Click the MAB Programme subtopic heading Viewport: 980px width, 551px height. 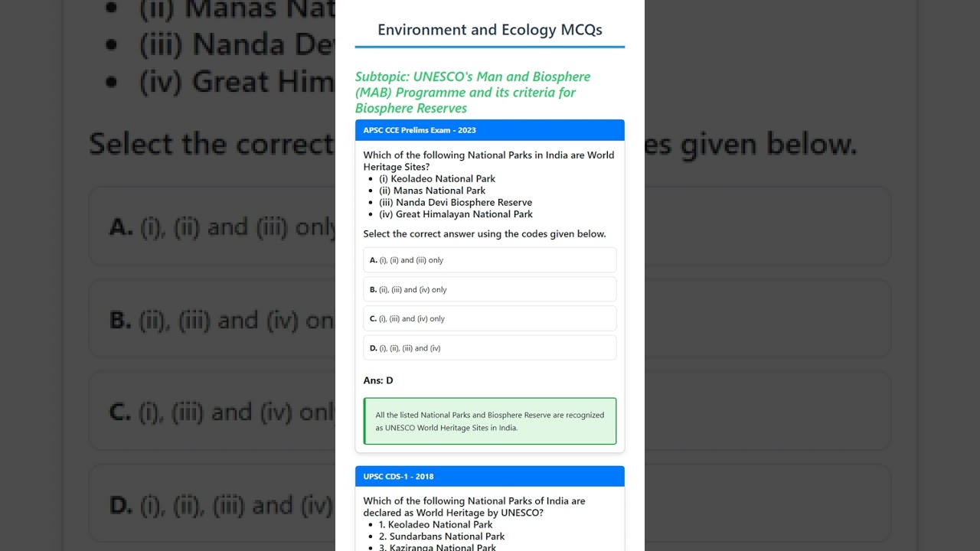coord(472,93)
